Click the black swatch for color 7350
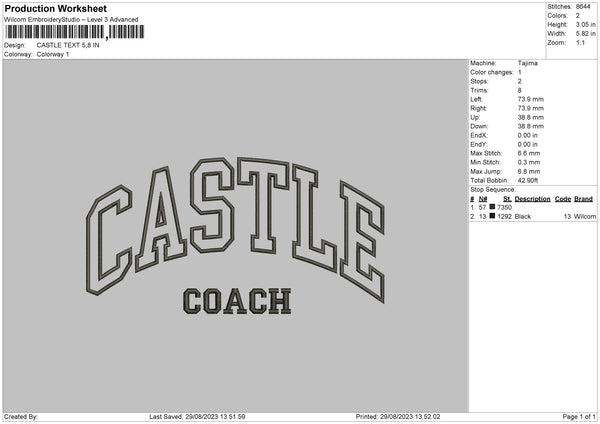This screenshot has width=600, height=424. tap(492, 207)
